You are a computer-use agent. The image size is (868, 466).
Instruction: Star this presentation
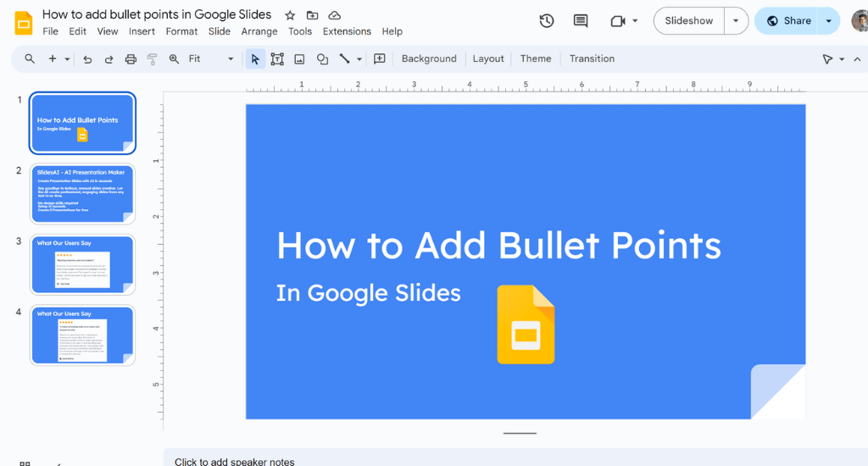pos(290,15)
